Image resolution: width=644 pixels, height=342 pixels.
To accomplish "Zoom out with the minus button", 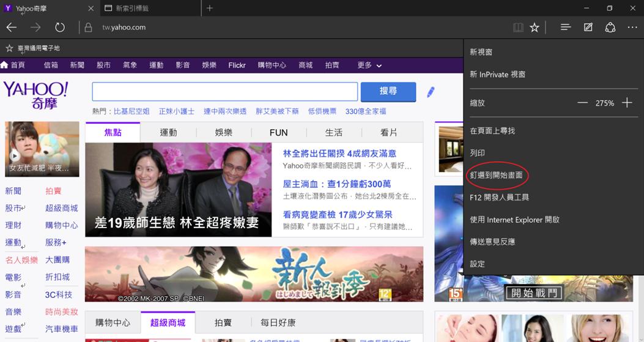I will 582,103.
